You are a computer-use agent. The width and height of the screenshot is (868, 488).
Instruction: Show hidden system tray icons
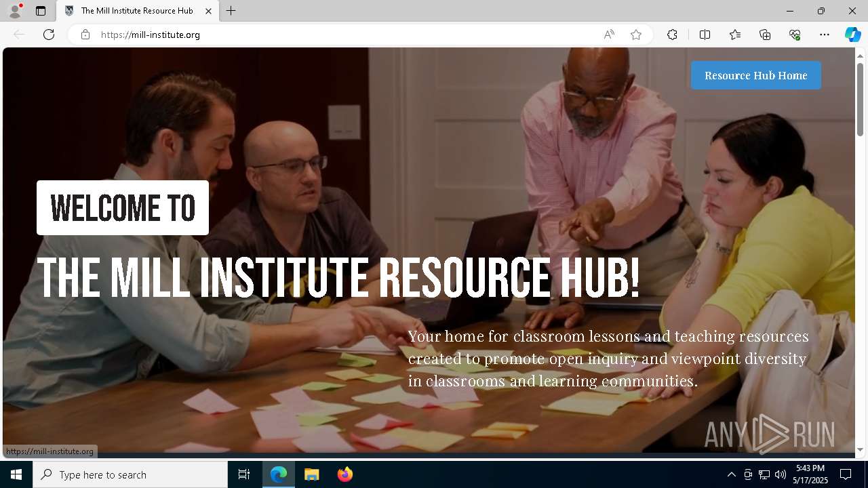731,474
